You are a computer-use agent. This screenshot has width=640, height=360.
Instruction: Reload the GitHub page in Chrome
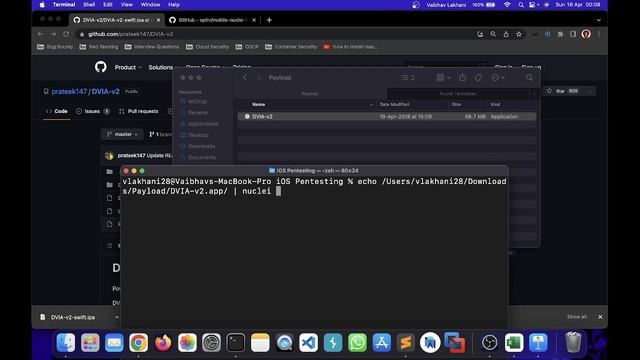pyautogui.click(x=66, y=34)
